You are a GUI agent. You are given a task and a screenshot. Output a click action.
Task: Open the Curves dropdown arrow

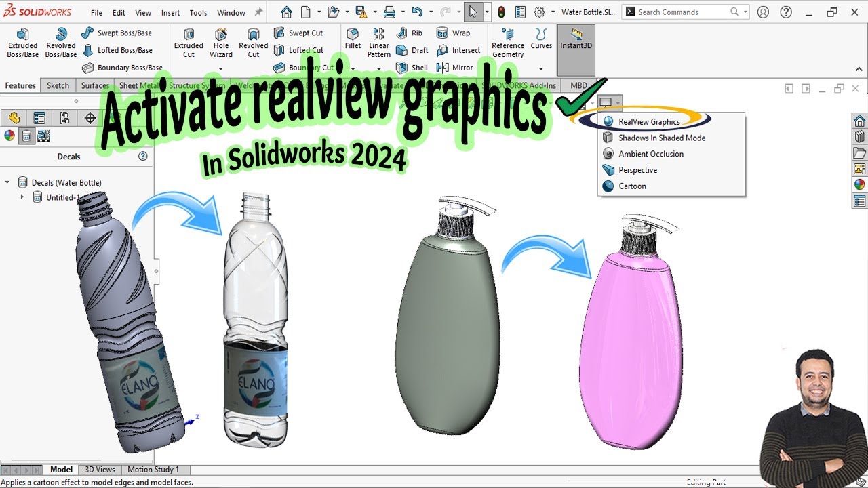540,69
